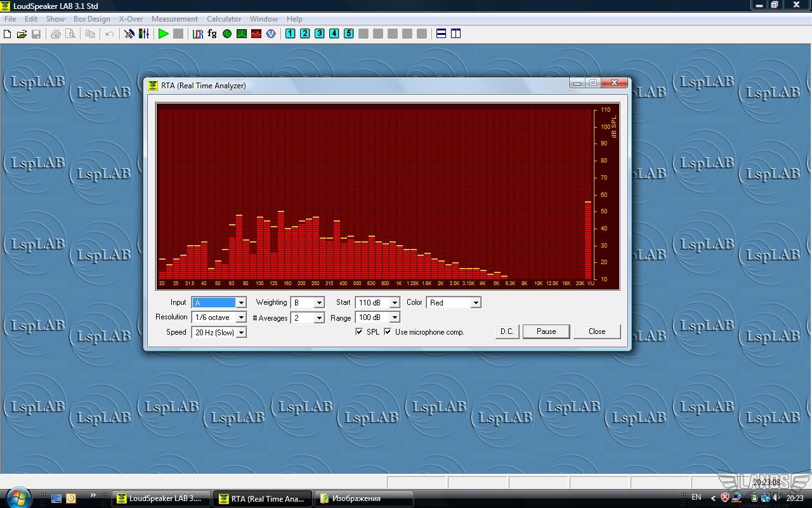The image size is (812, 508).
Task: Click the VU level bar in the graph
Action: click(588, 240)
